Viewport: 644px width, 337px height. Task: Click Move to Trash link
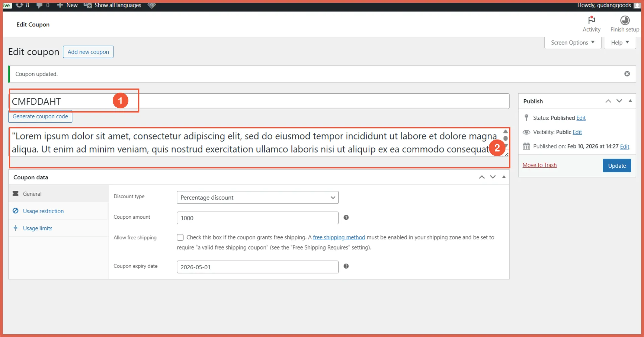click(539, 165)
